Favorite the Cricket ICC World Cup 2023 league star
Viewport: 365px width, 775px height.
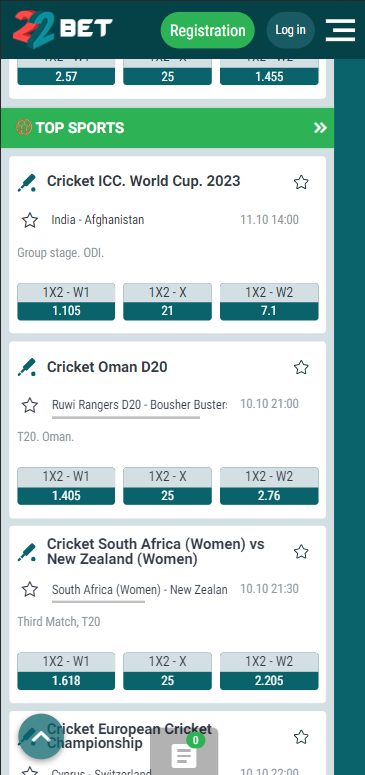pos(301,182)
